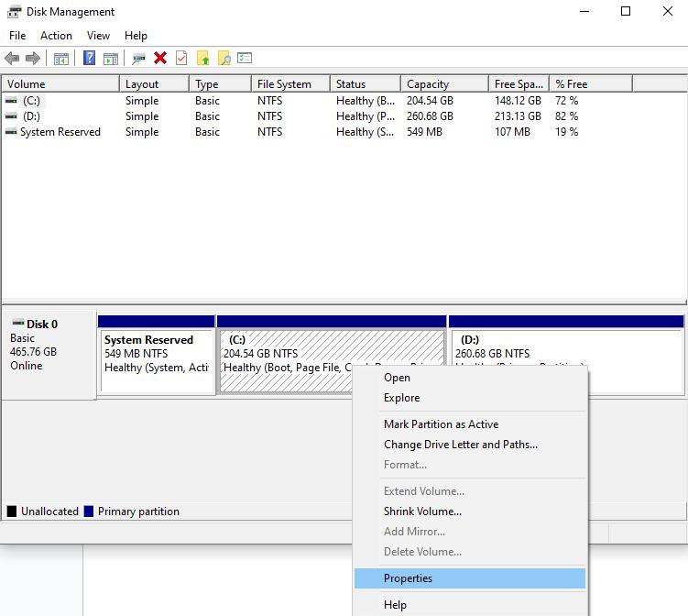This screenshot has height=616, width=688.
Task: Click the red X Delete toolbar icon
Action: point(160,59)
